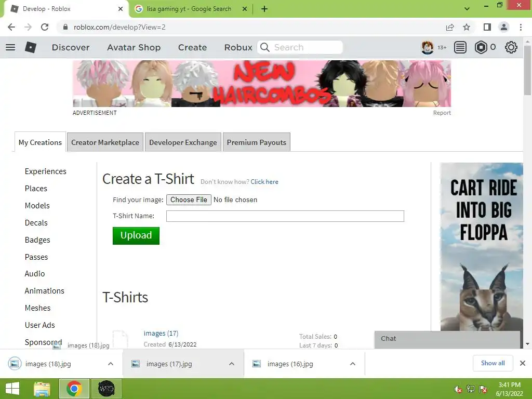532x399 pixels.
Task: Select lisa gaming yt Google tab
Action: [189, 9]
